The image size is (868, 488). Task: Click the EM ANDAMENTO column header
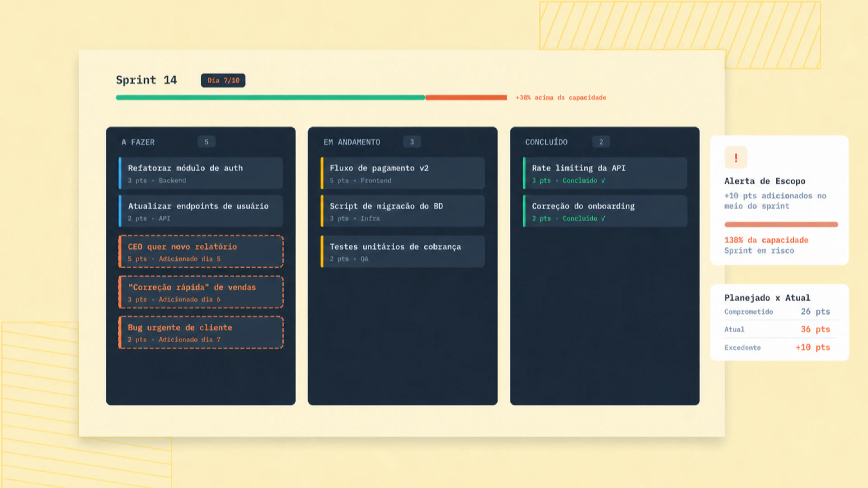[x=352, y=142]
